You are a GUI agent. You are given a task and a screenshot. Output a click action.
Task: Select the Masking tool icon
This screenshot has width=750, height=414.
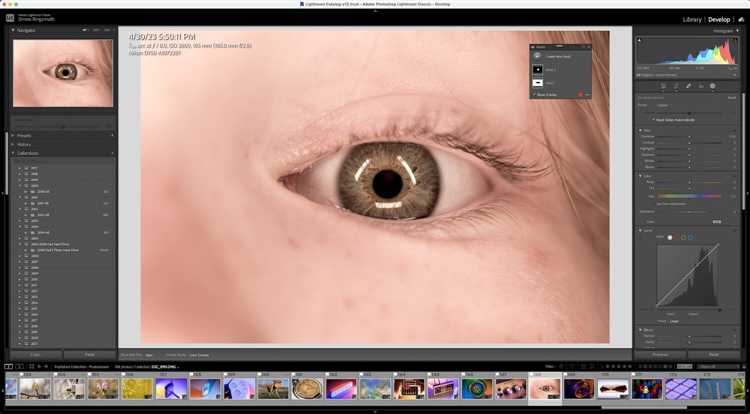pos(713,86)
